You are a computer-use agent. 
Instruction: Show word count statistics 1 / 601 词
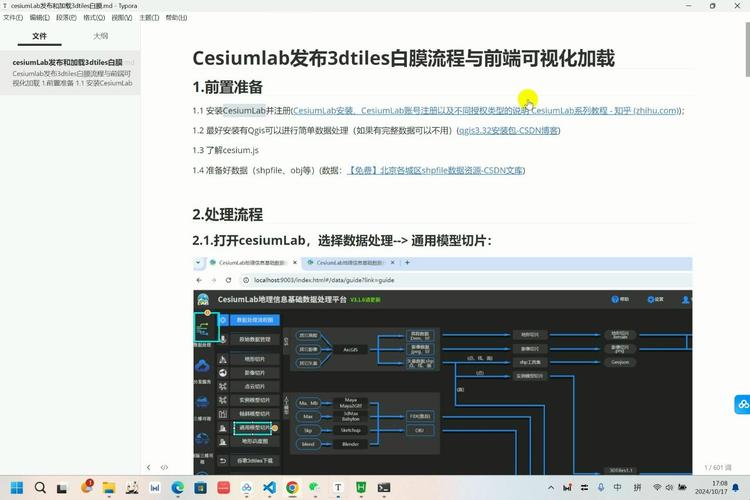pyautogui.click(x=717, y=467)
